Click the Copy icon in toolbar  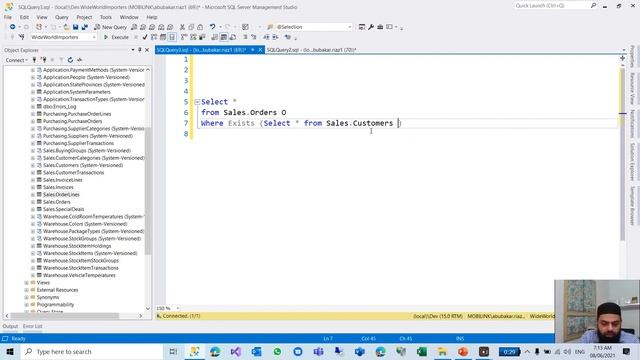191,27
